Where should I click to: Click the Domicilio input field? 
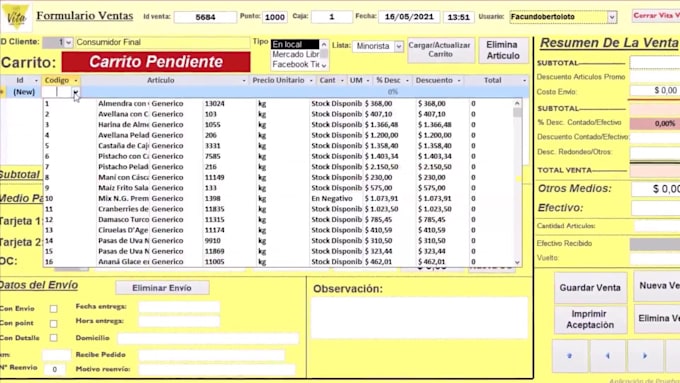(x=208, y=338)
